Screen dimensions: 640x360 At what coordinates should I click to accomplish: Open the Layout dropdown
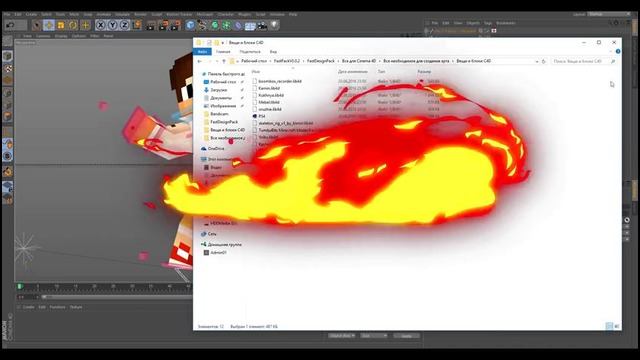pyautogui.click(x=609, y=14)
